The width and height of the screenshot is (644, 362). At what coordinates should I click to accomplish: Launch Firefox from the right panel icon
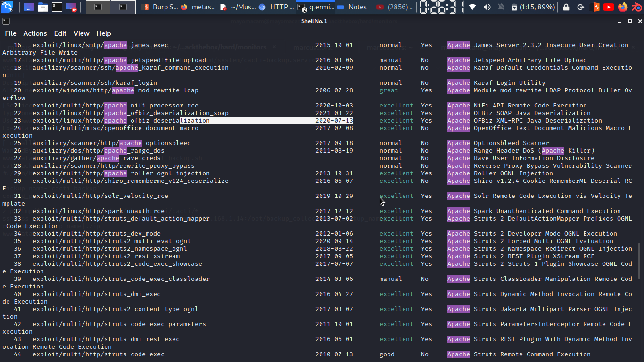click(x=623, y=7)
